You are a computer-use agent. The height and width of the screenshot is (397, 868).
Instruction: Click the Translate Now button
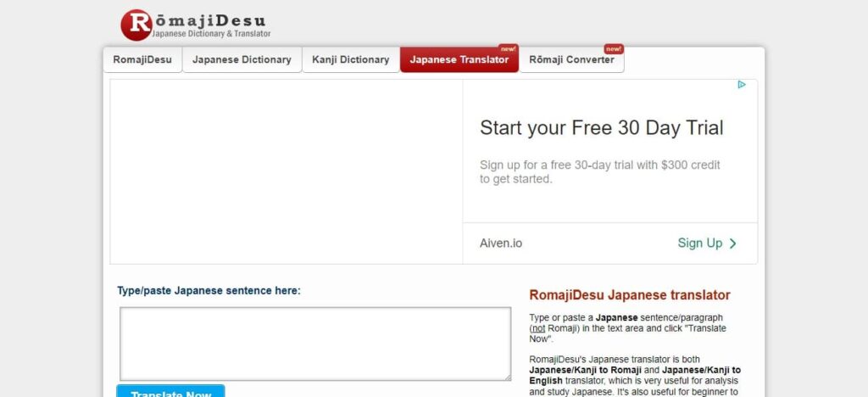tap(171, 391)
